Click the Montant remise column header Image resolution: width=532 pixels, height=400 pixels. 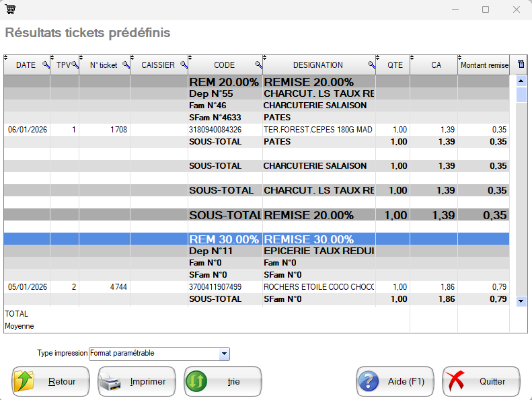[x=484, y=65]
